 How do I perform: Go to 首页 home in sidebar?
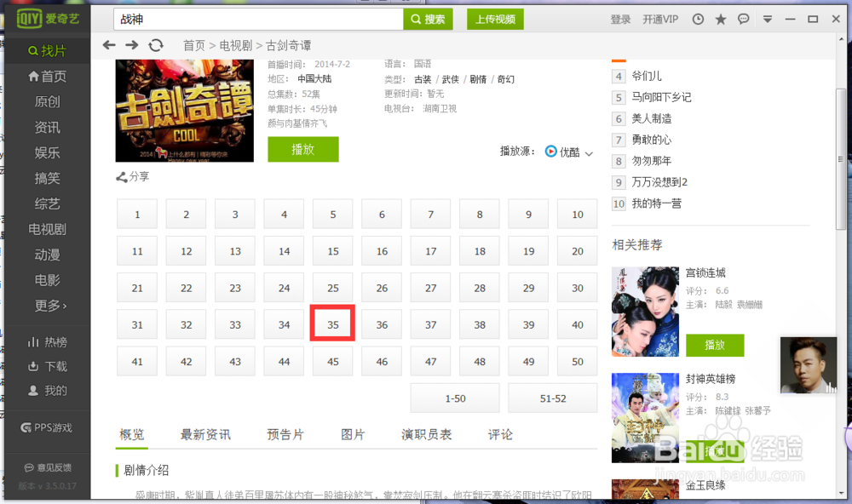click(x=47, y=76)
